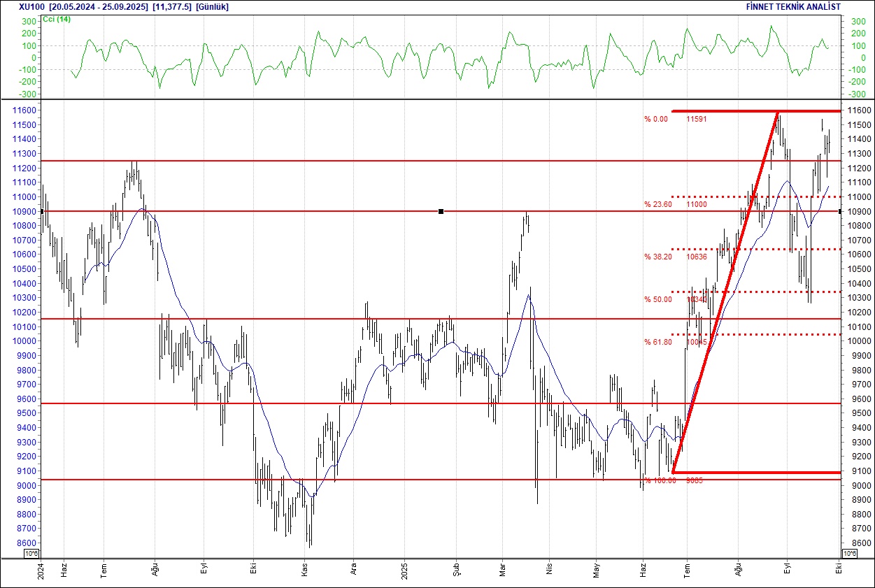The height and width of the screenshot is (588, 875).
Task: Click the % 0.00 11591 Fibonacci label
Action: (x=676, y=119)
